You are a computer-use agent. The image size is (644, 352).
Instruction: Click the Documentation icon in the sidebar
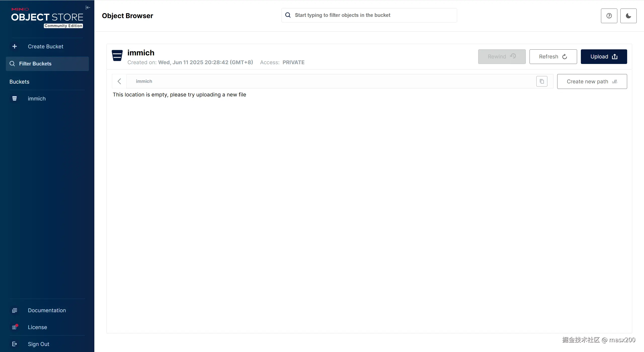point(15,310)
